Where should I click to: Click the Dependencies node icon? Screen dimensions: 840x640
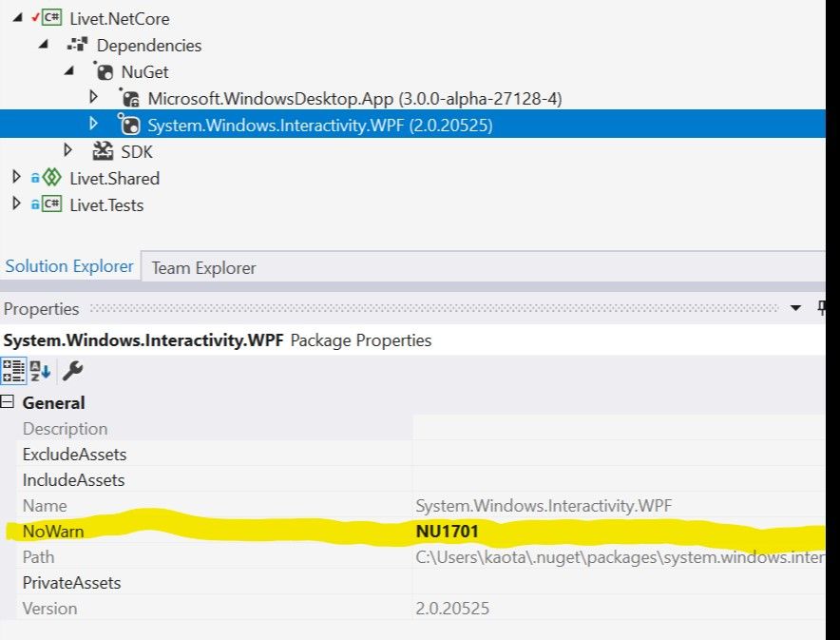coord(77,45)
